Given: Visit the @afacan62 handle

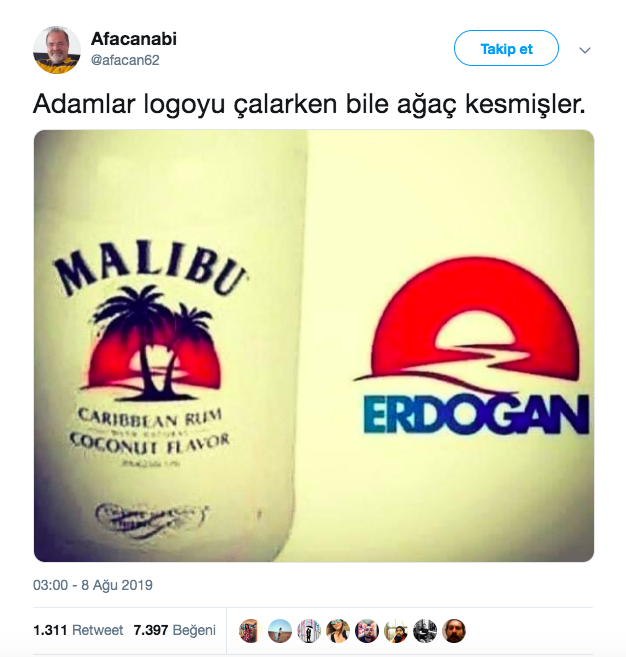Looking at the screenshot, I should [125, 60].
